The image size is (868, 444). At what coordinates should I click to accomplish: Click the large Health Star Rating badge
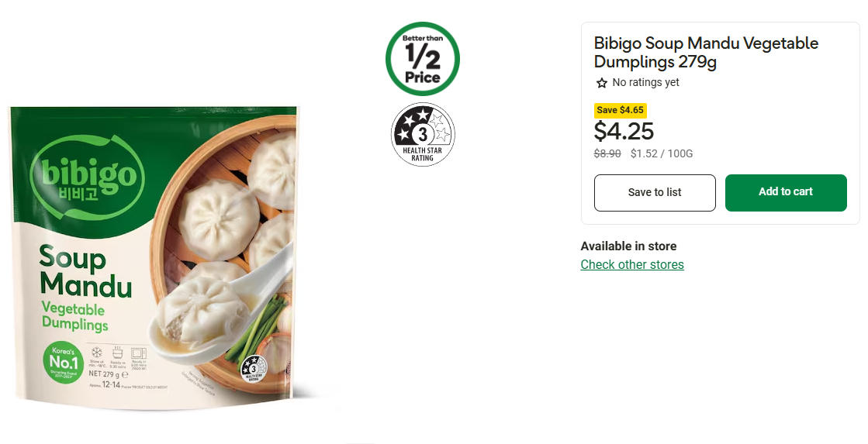point(423,134)
